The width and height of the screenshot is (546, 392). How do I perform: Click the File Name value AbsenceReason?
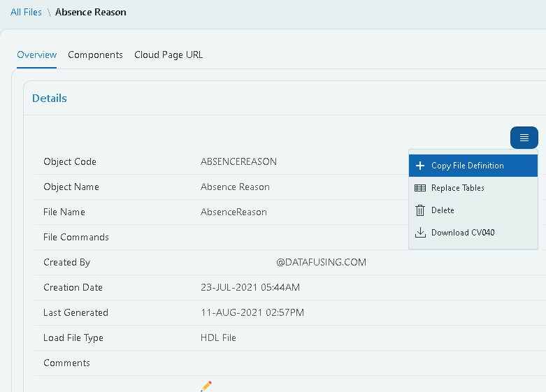[234, 212]
